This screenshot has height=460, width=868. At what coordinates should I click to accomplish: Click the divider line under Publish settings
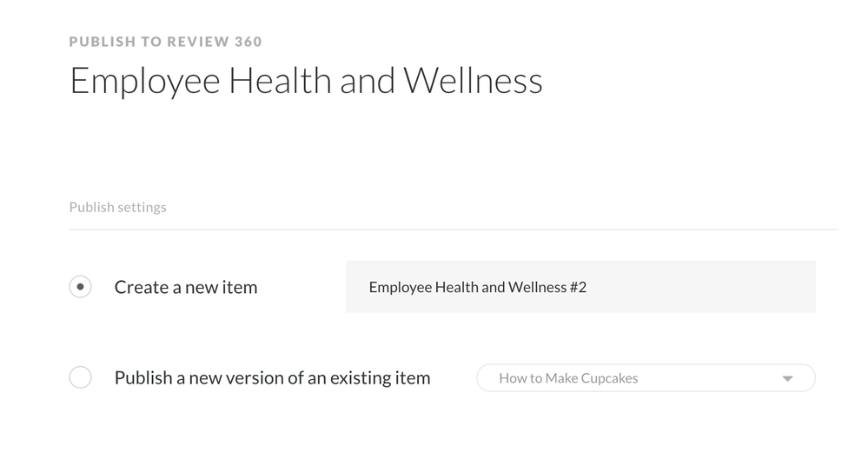point(452,230)
